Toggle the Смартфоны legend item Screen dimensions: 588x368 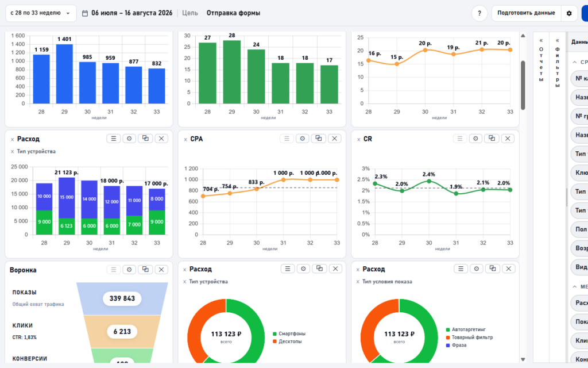pos(289,334)
